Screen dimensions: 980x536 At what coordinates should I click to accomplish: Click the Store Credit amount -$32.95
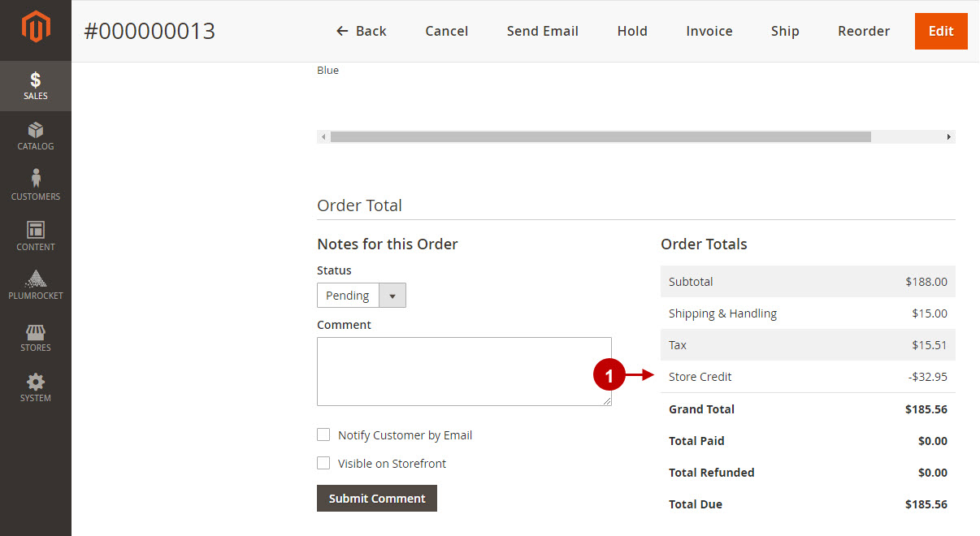click(927, 377)
